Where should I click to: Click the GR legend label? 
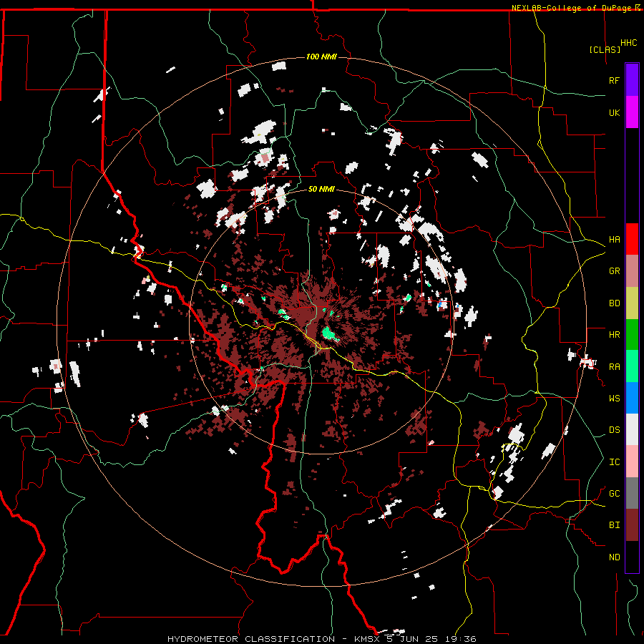click(x=614, y=271)
